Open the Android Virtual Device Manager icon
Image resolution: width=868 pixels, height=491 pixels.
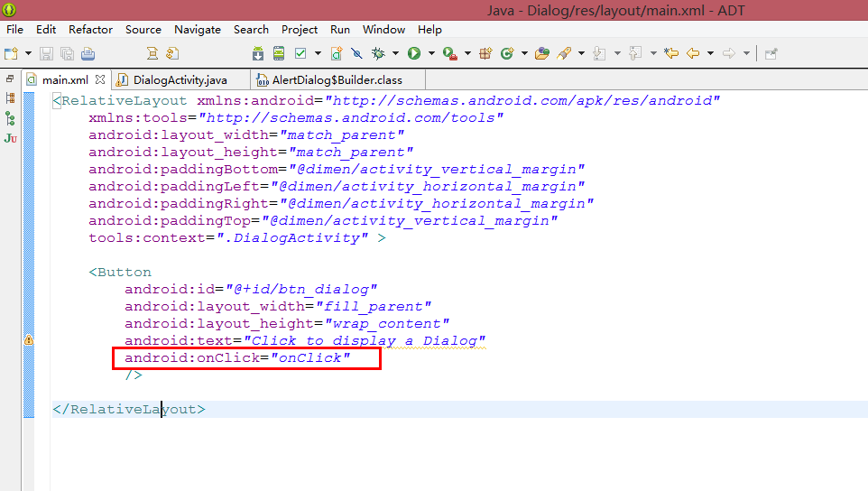click(x=279, y=53)
